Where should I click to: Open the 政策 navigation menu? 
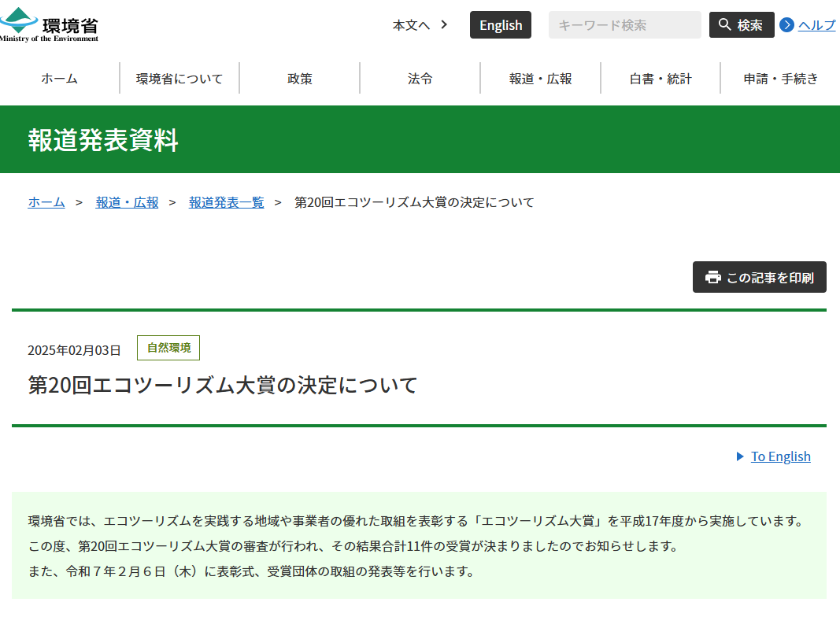point(300,78)
